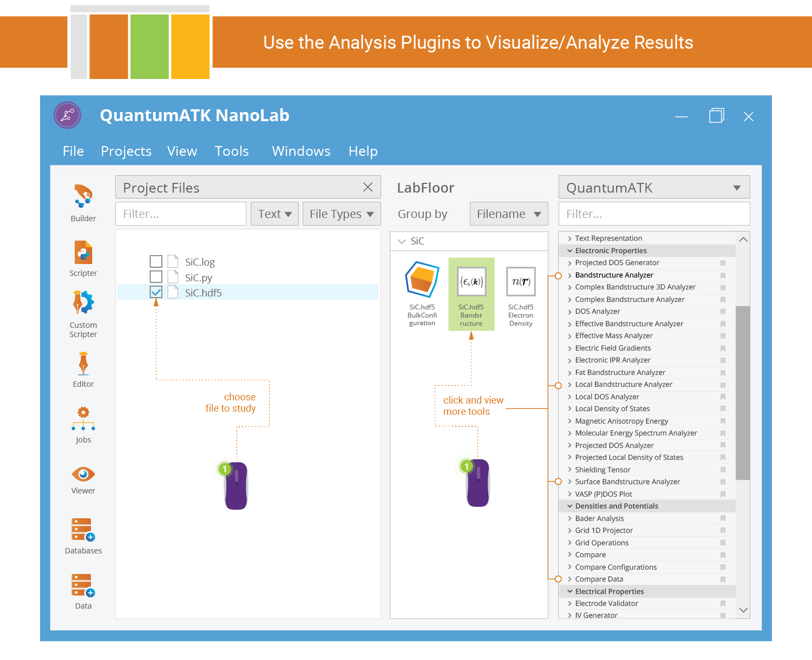
Task: Bookmark Effective Mass Analyzer plugin
Action: pos(723,336)
